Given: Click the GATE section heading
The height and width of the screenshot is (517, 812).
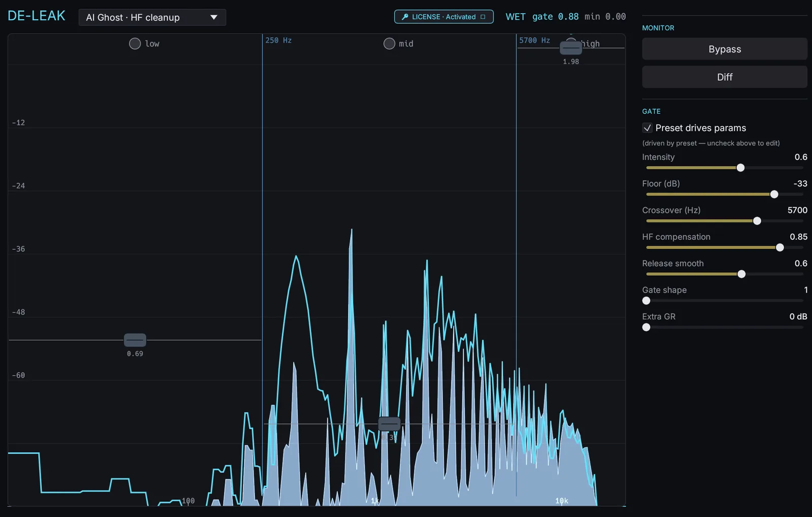Looking at the screenshot, I should point(652,111).
